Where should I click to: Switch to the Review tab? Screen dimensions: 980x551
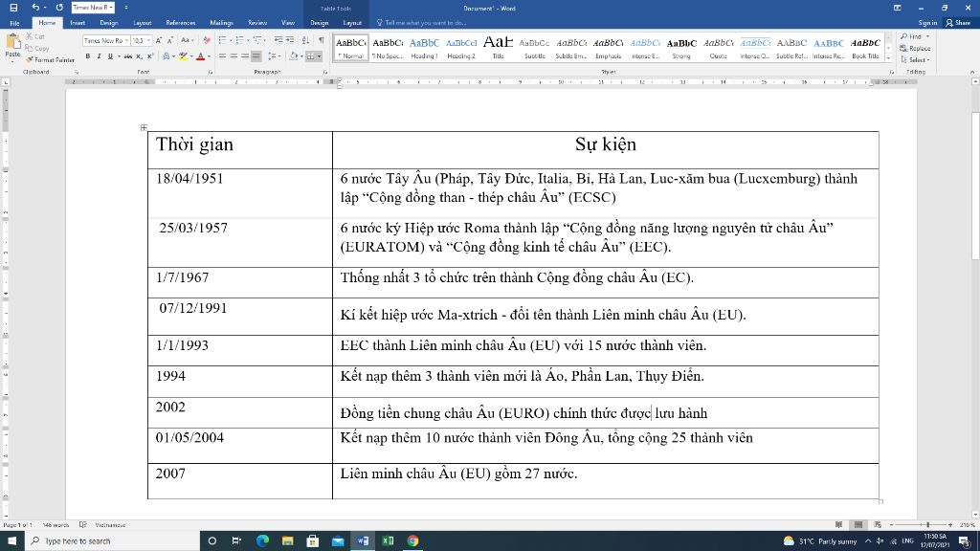(257, 23)
